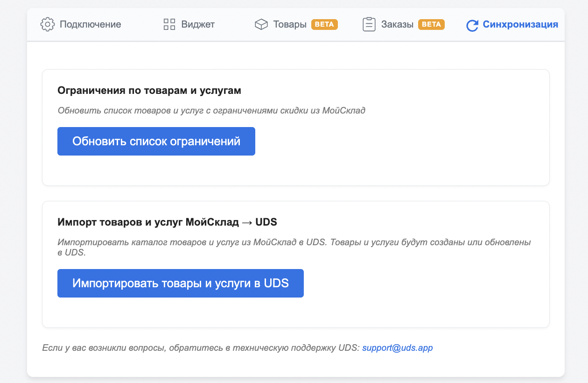The image size is (588, 383).
Task: Open the support@uds.app email link
Action: pos(398,348)
